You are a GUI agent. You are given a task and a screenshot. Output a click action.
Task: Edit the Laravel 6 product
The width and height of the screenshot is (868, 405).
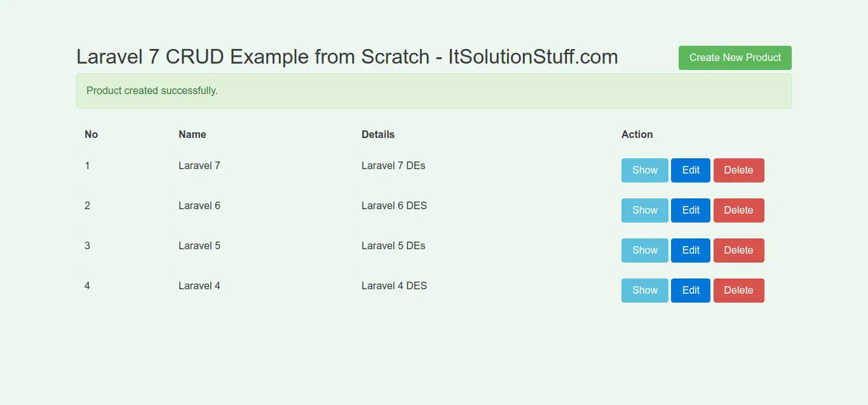click(x=690, y=210)
